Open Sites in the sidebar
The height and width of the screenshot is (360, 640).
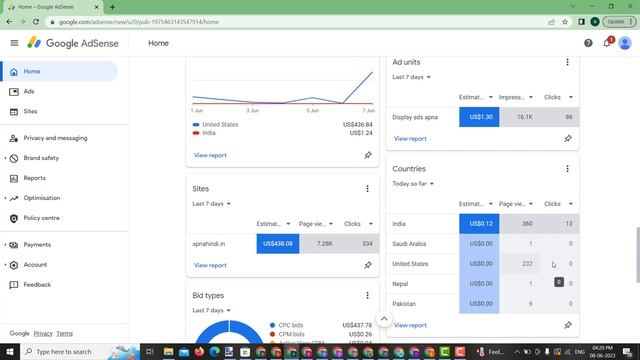pos(30,111)
